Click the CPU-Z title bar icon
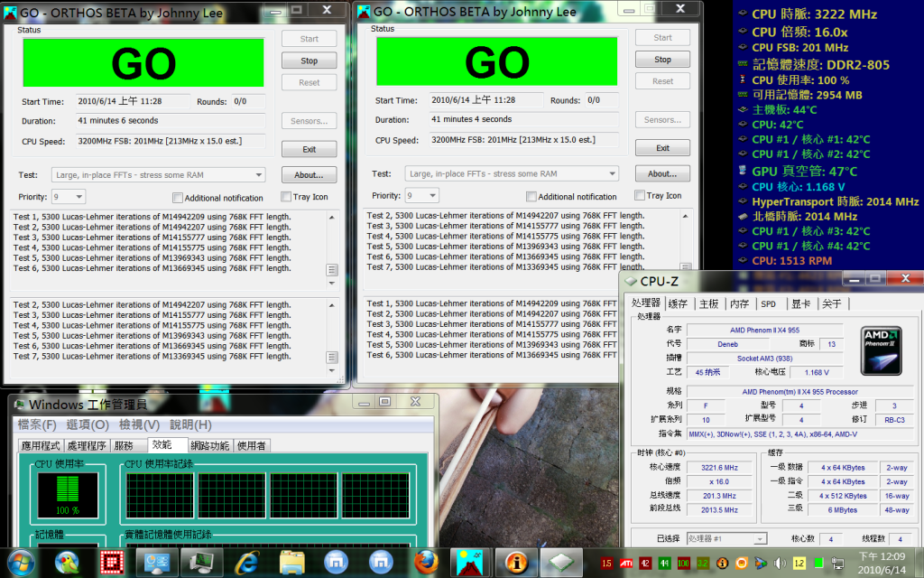Screen dimensions: 924x578 631,282
